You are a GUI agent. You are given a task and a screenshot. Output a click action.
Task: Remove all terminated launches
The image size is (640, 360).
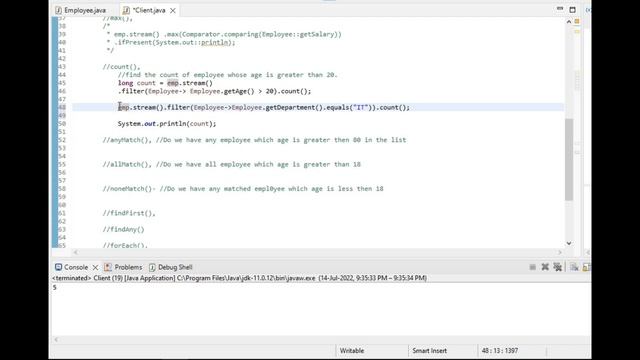[558, 267]
